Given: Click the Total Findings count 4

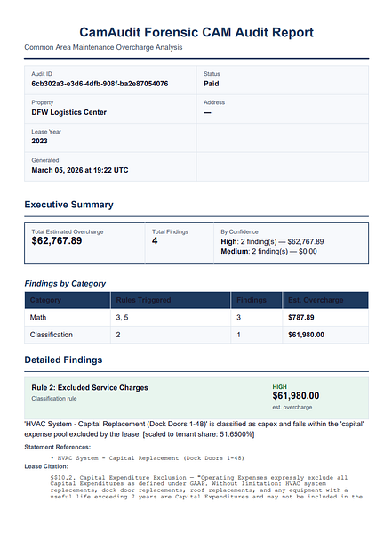Looking at the screenshot, I should (155, 241).
